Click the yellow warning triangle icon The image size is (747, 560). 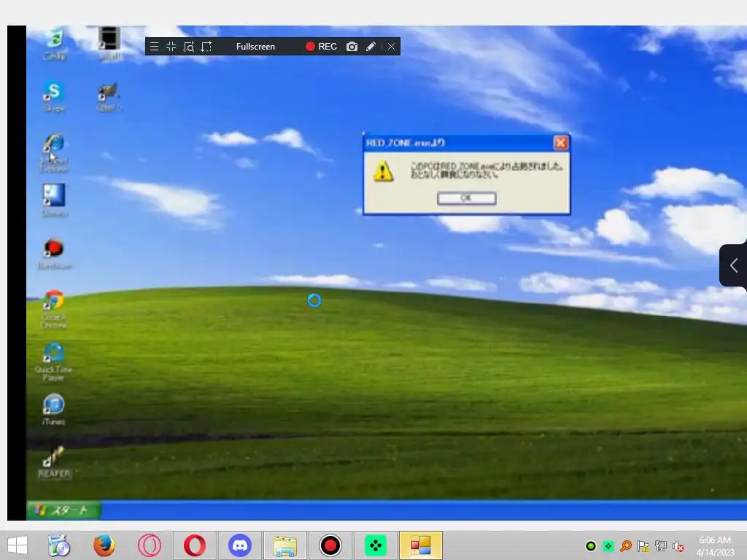(384, 171)
